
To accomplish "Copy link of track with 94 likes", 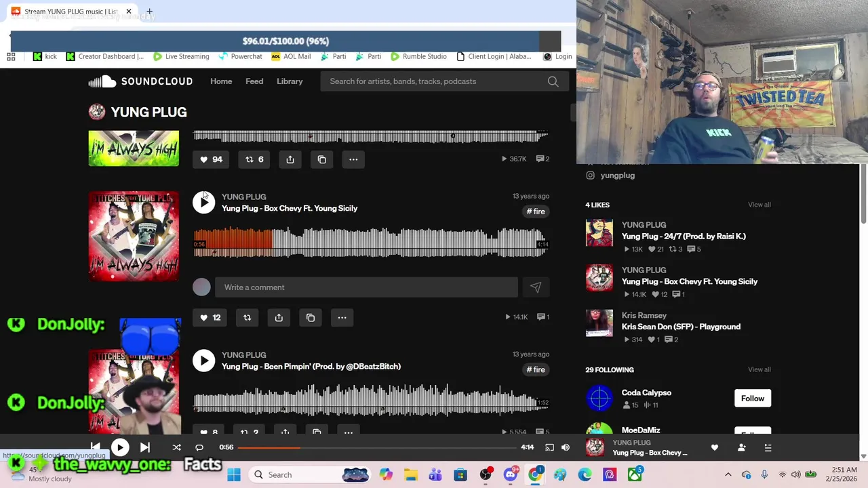I will tap(322, 159).
